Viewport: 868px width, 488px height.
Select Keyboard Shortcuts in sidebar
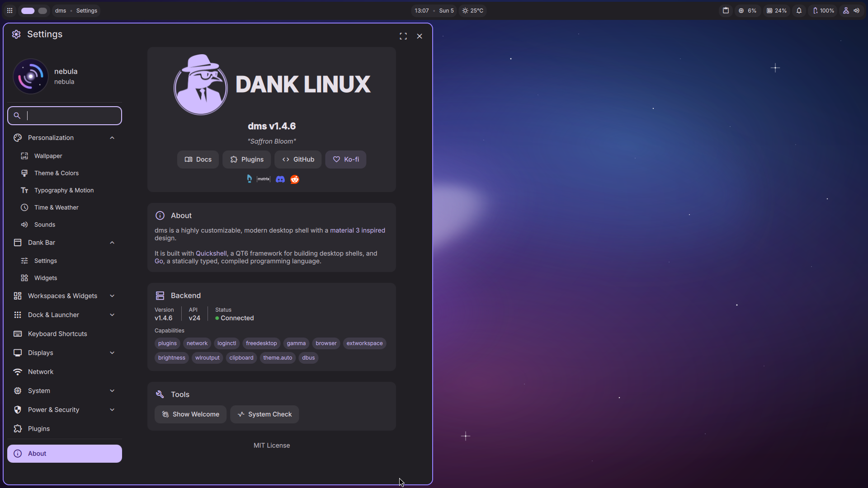[x=65, y=334]
